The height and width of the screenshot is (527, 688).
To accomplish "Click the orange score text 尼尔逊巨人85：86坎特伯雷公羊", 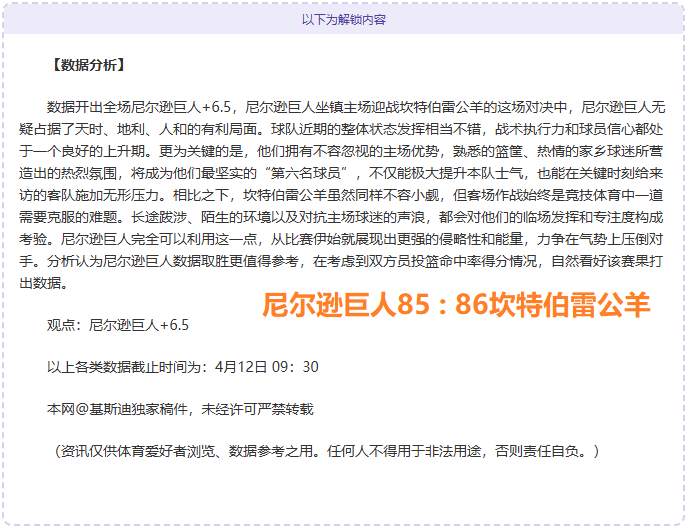I will click(x=456, y=305).
